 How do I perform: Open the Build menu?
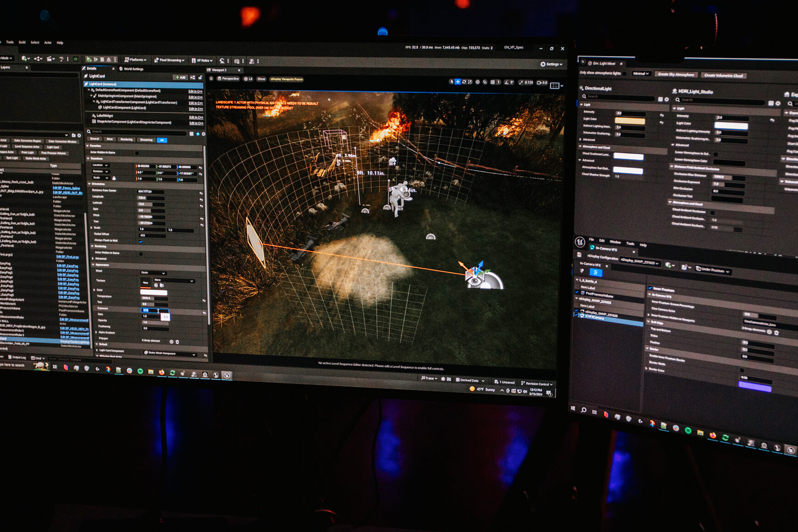(22, 42)
